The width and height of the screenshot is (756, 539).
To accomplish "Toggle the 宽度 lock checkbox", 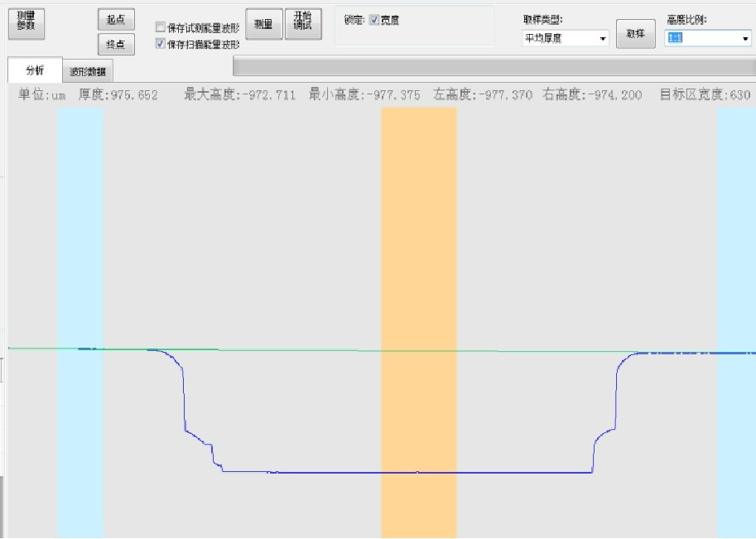I will tap(374, 20).
